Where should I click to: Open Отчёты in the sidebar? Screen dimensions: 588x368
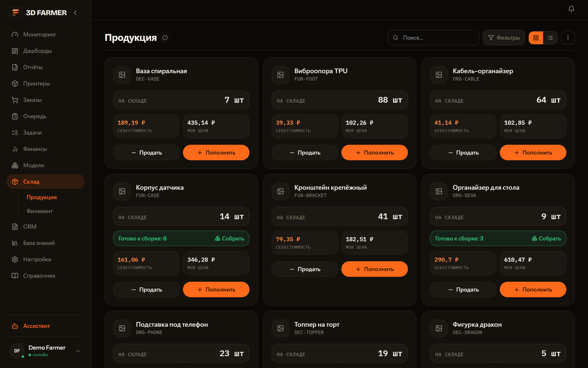pos(46,67)
